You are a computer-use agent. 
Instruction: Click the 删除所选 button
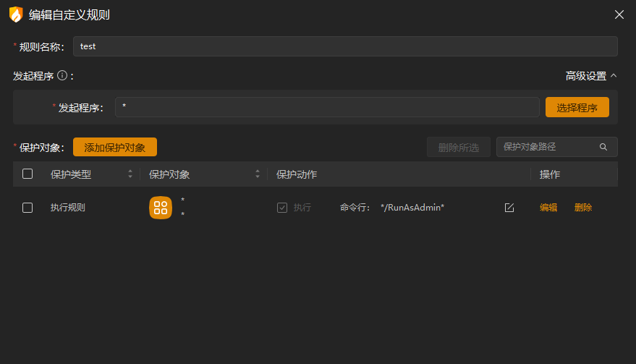click(x=458, y=148)
